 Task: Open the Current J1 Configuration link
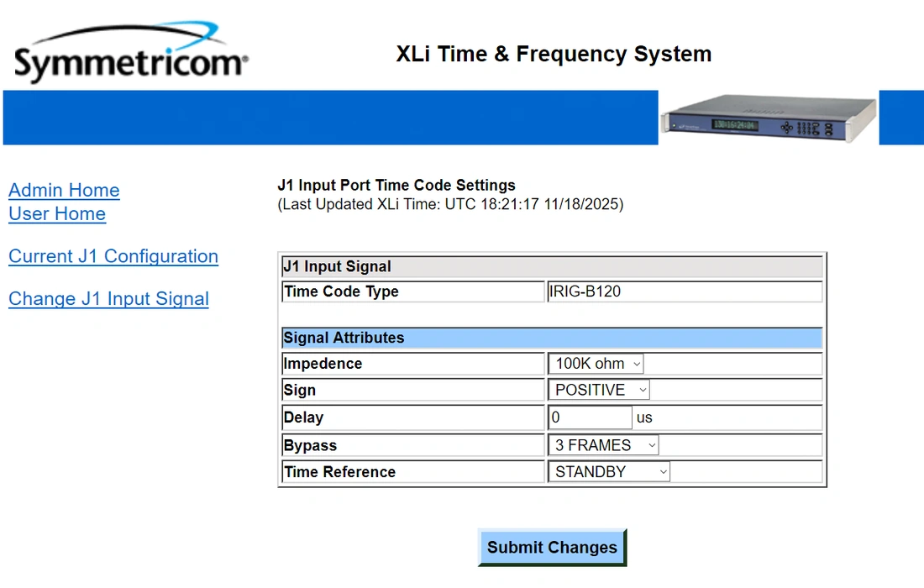pyautogui.click(x=113, y=256)
